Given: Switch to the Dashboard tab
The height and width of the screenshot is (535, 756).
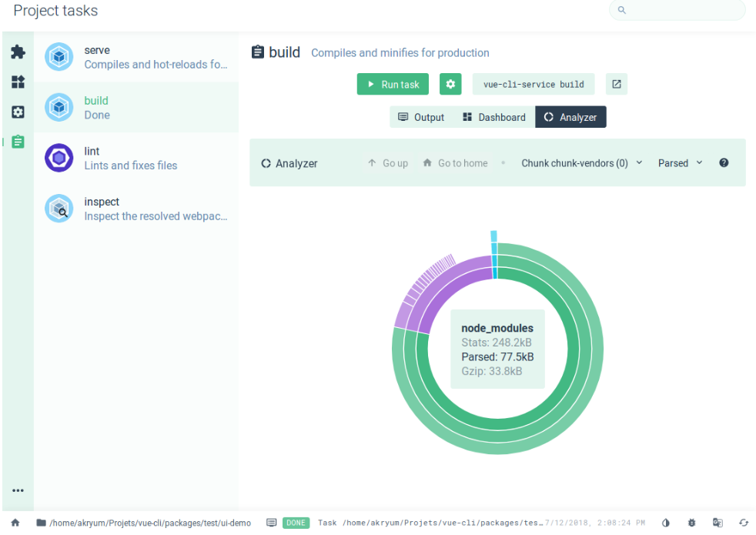Looking at the screenshot, I should point(494,117).
